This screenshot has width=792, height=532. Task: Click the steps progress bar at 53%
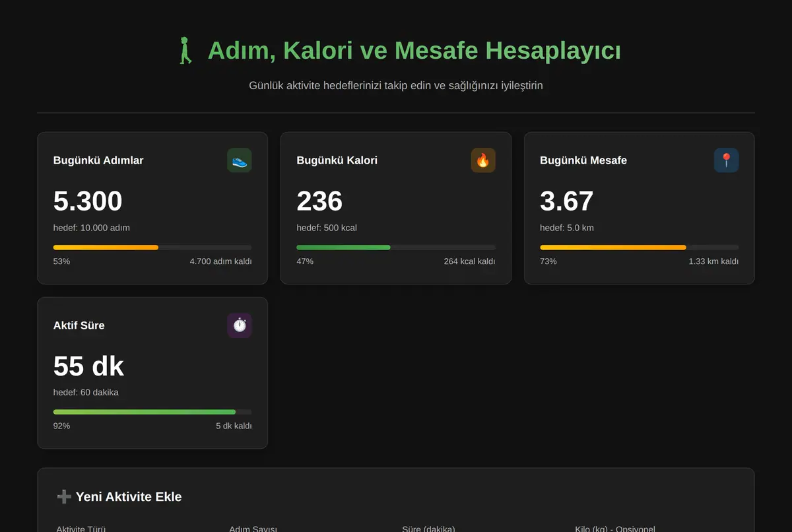tap(152, 248)
